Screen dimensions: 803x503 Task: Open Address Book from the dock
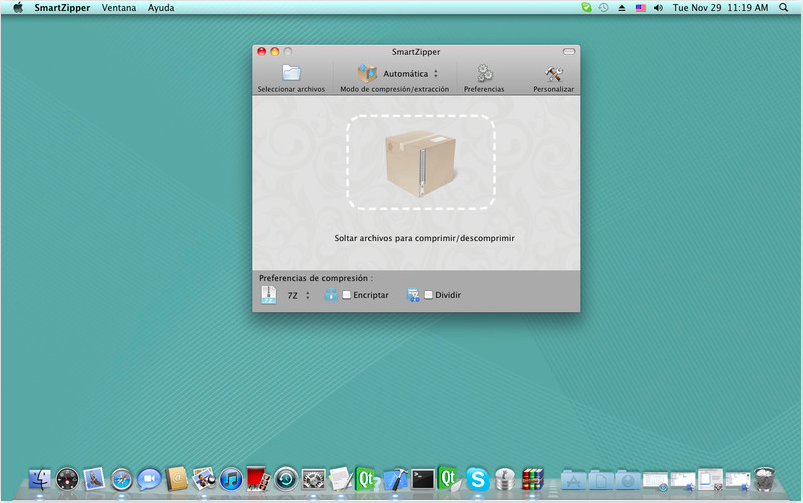click(177, 479)
